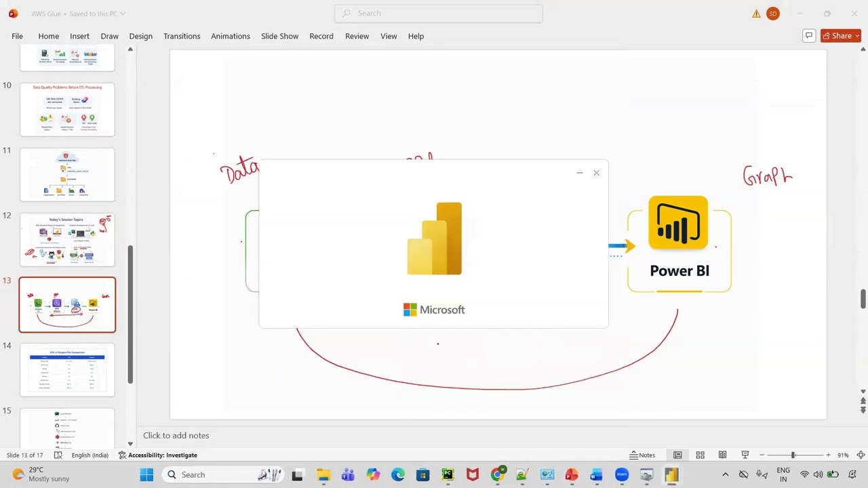The height and width of the screenshot is (488, 868).
Task: Click 'Slide 13 of 17' status text
Action: [25, 455]
